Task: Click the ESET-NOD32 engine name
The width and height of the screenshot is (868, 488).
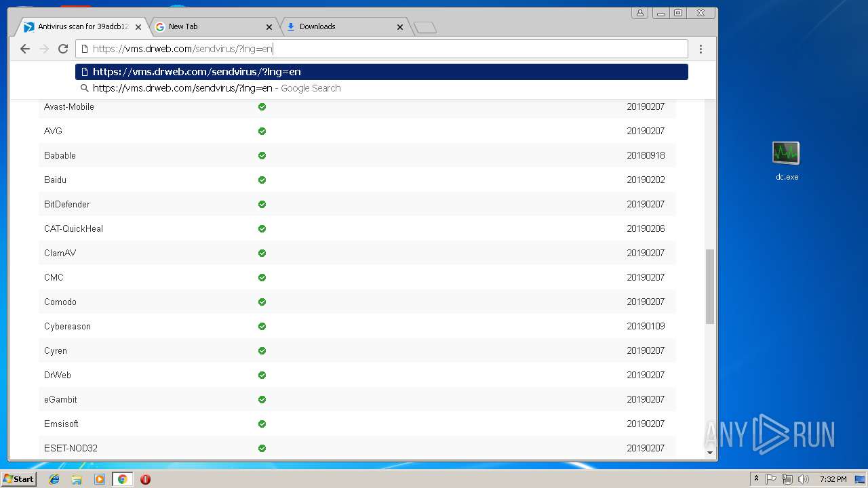Action: 71,448
